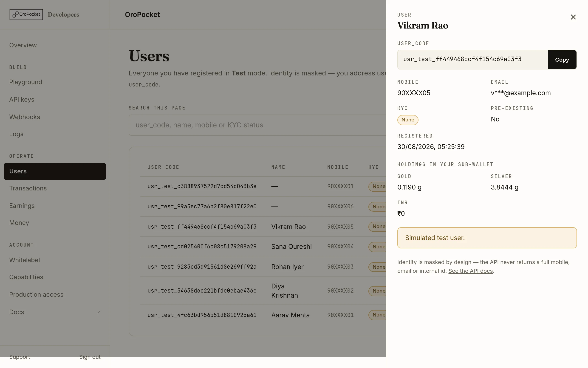Click the MOBILE column header

tap(338, 167)
